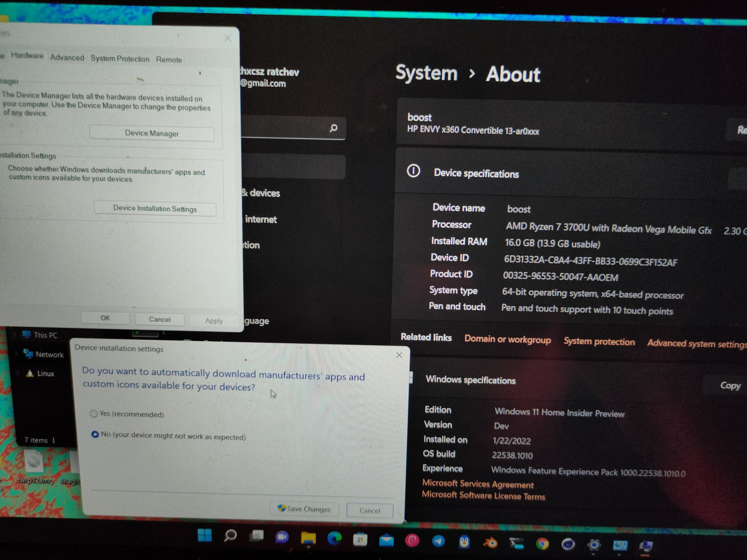This screenshot has height=560, width=747.
Task: Open Google Chrome taskbar icon
Action: coord(542,544)
